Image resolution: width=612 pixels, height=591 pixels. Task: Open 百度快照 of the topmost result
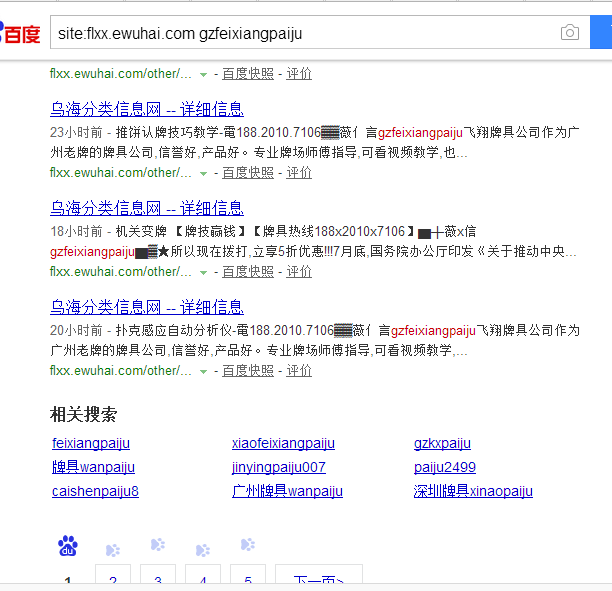coord(248,74)
